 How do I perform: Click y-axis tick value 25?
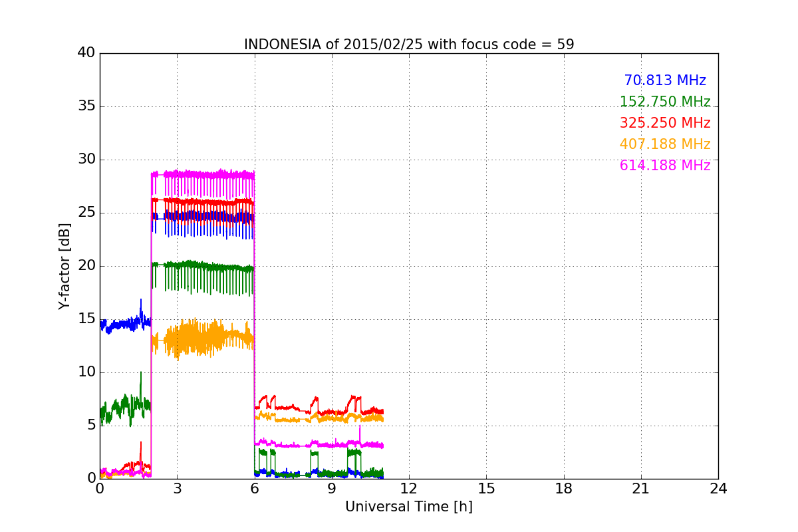click(86, 213)
